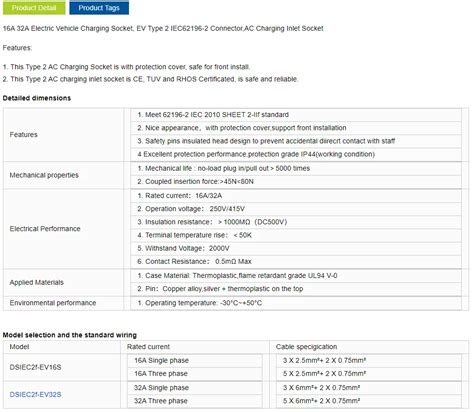This screenshot has height=412, width=474.
Task: Click the Mechanical properties row label
Action: point(44,175)
